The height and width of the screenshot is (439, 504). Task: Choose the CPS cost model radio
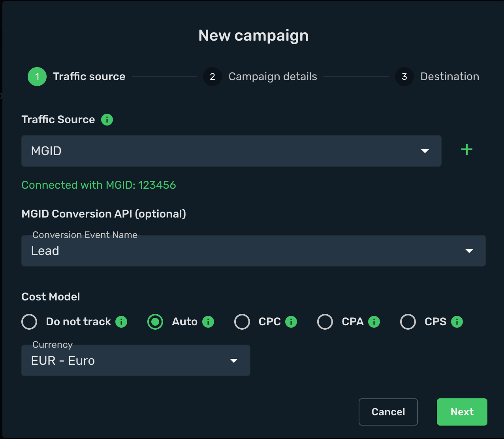point(408,322)
